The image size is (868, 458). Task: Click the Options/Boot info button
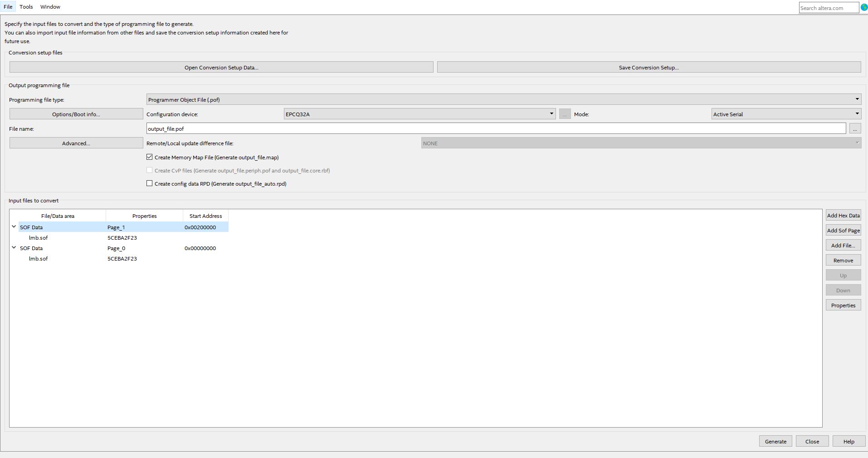[76, 114]
